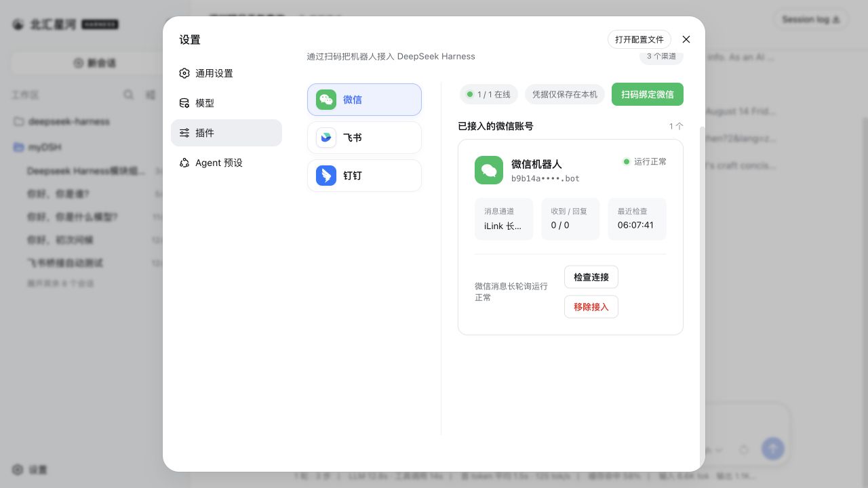
Task: Click 新会话 button in background window
Action: [95, 63]
